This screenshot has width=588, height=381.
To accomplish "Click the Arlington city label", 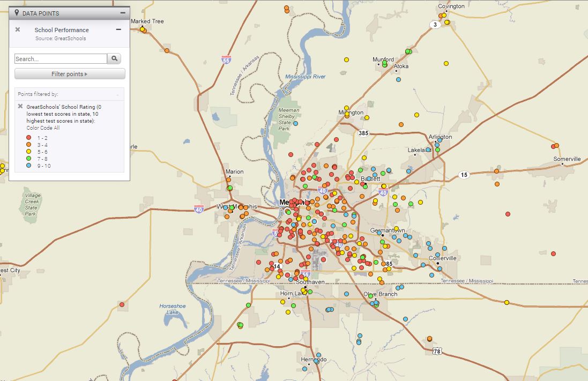I will tap(440, 137).
